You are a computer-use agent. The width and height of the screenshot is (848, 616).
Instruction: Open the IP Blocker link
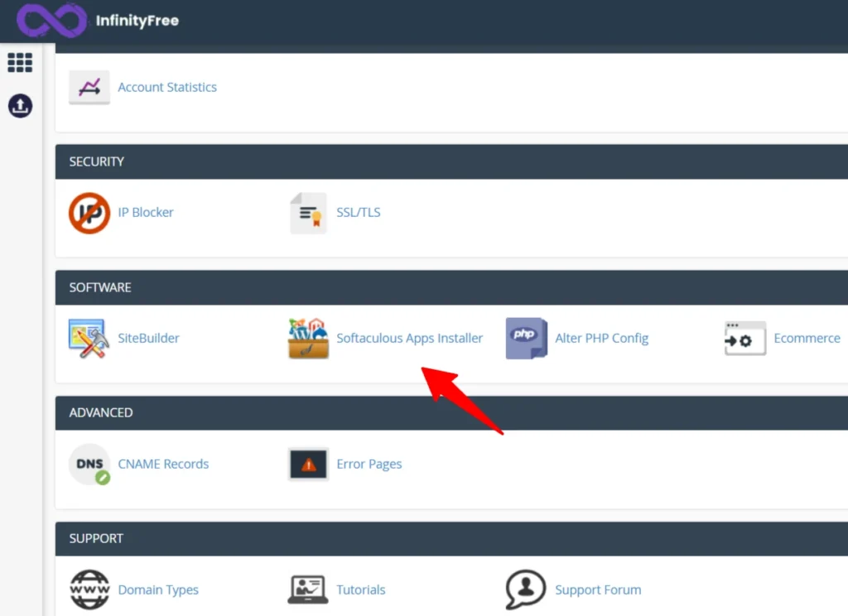(146, 212)
